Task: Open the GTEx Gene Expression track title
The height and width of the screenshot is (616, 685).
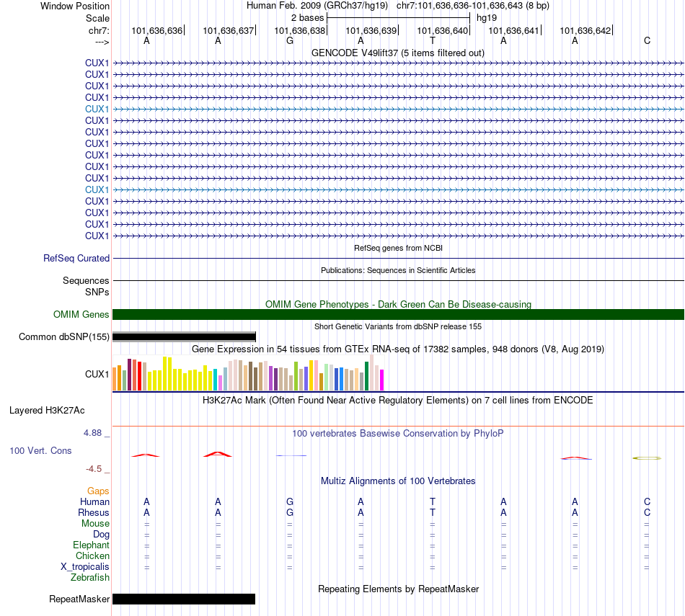Action: [x=398, y=349]
